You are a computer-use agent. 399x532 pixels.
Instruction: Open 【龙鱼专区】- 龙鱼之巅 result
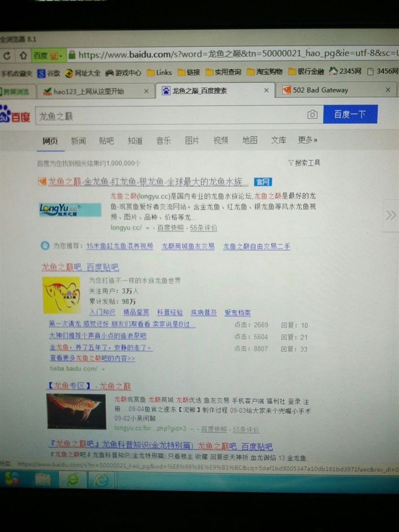89,386
